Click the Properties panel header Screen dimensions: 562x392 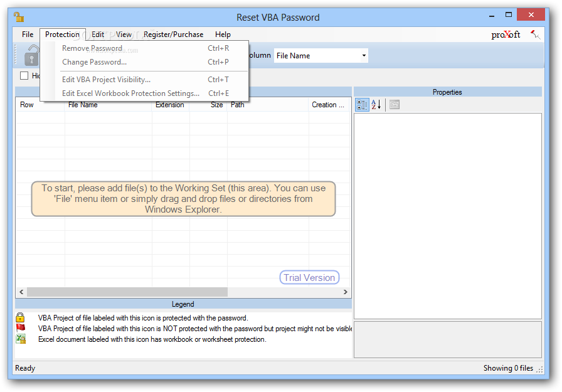pos(447,92)
